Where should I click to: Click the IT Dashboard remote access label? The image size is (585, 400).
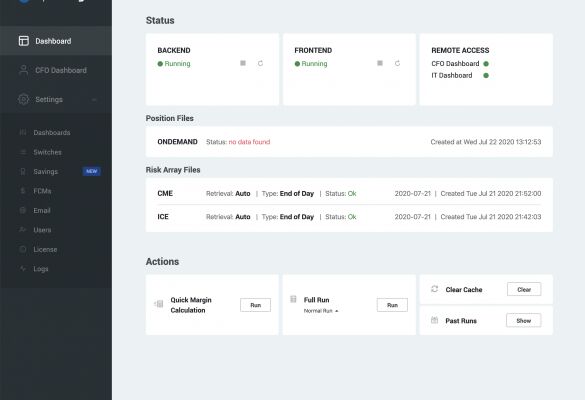tap(452, 75)
